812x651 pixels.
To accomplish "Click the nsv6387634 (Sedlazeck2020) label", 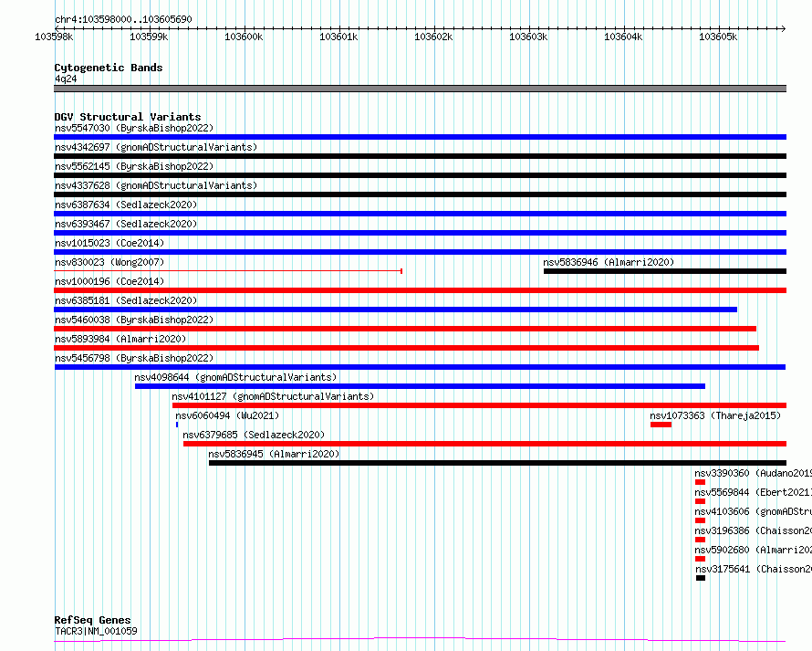I will pyautogui.click(x=126, y=205).
